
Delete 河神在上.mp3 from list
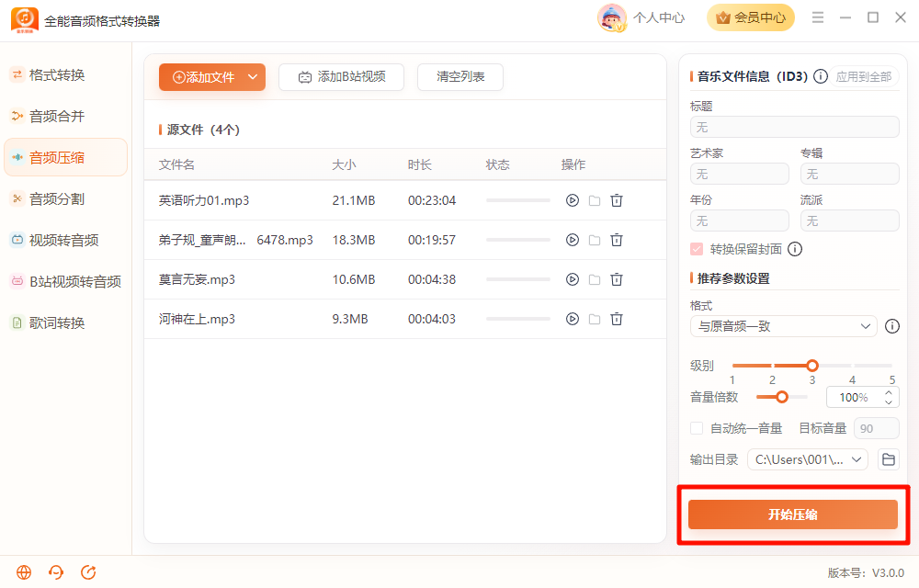pos(617,319)
